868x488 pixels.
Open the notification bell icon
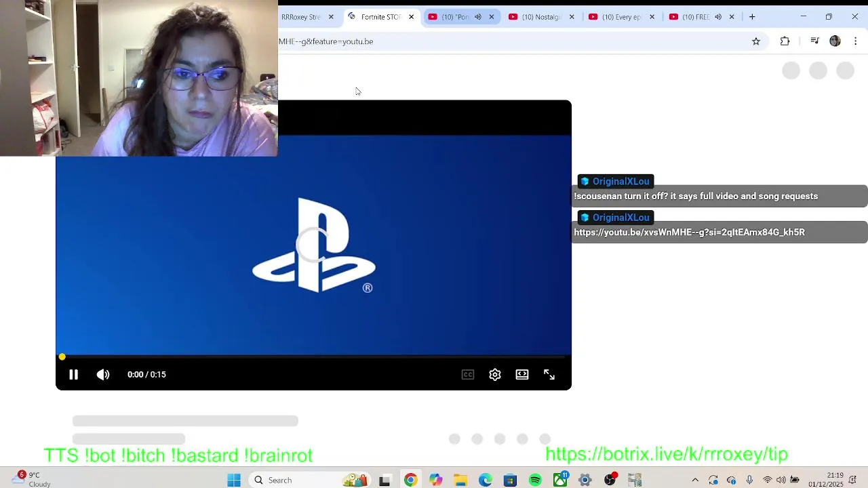coord(852,480)
